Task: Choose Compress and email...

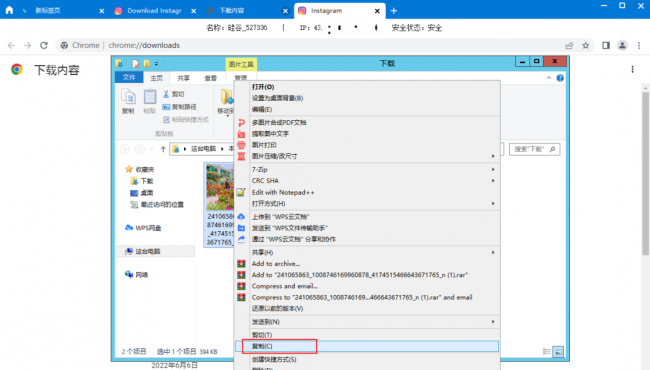Action: click(367, 286)
